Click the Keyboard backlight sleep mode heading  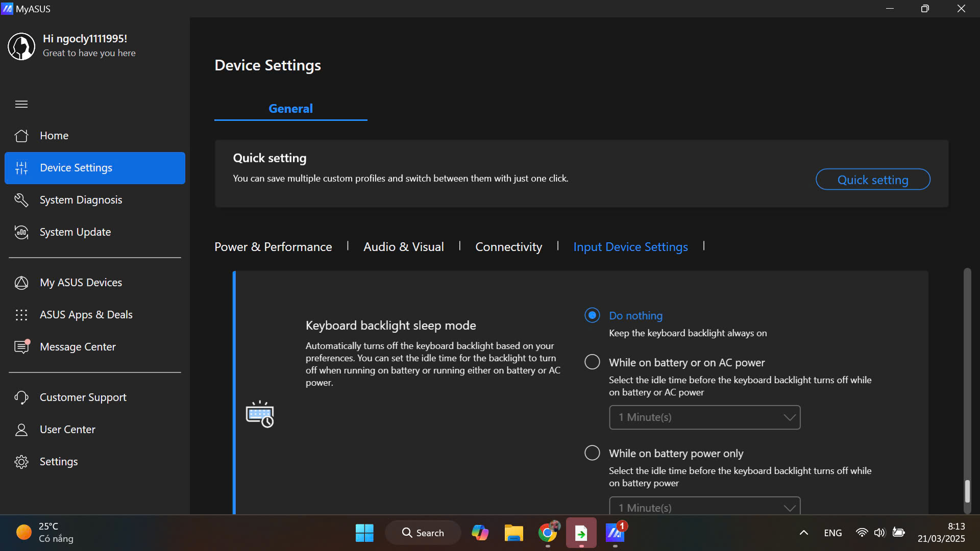[x=391, y=325]
